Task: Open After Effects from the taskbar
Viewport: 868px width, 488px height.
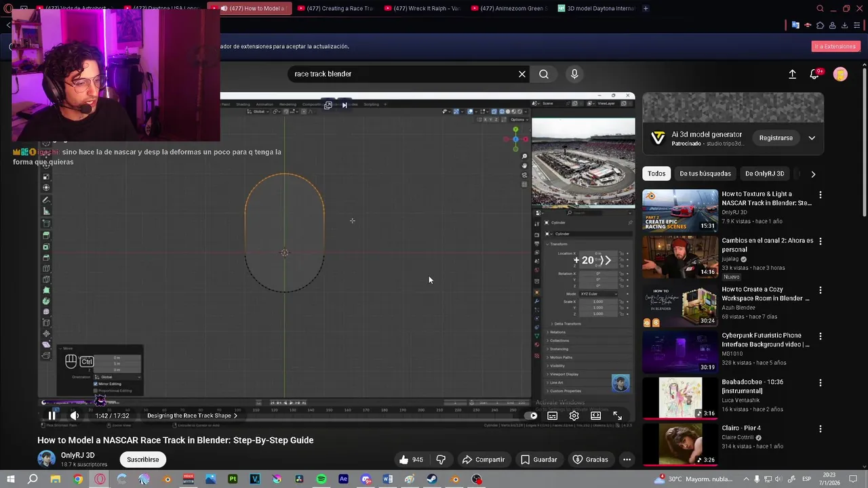Action: click(x=343, y=479)
